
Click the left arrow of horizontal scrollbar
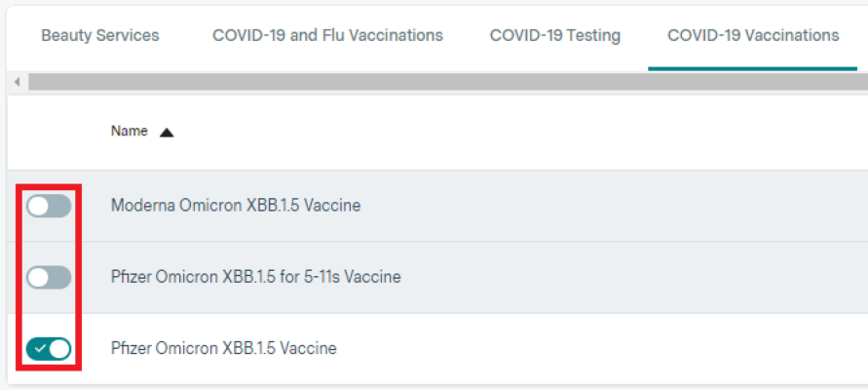pos(17,83)
